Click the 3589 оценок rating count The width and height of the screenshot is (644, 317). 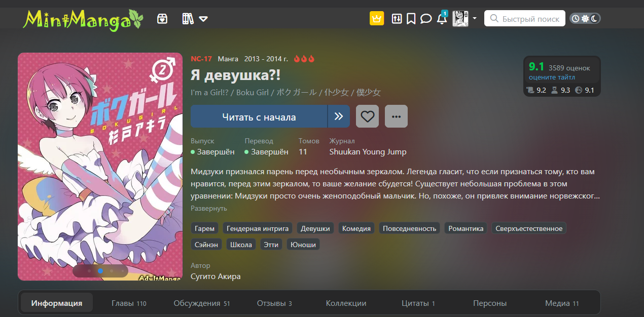coord(569,67)
